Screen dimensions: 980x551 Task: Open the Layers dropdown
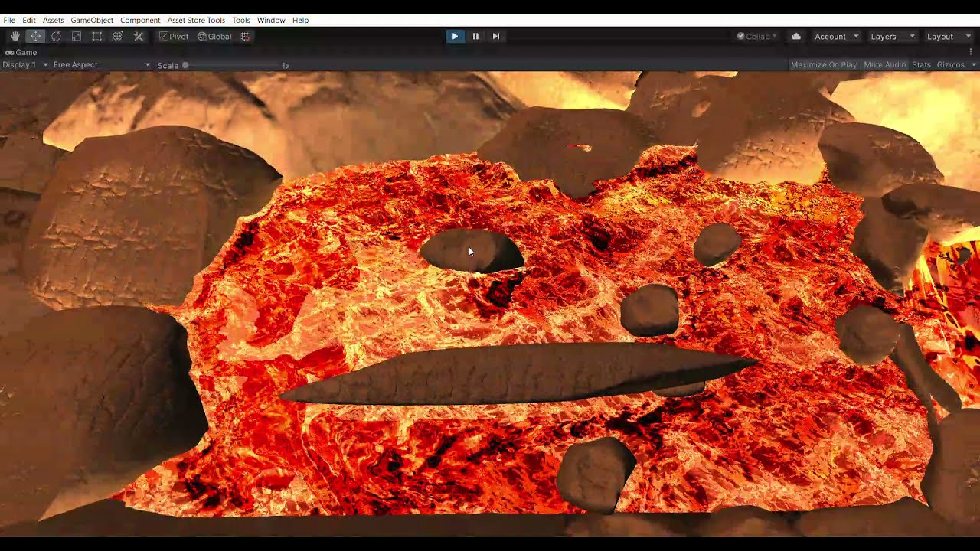coord(892,36)
